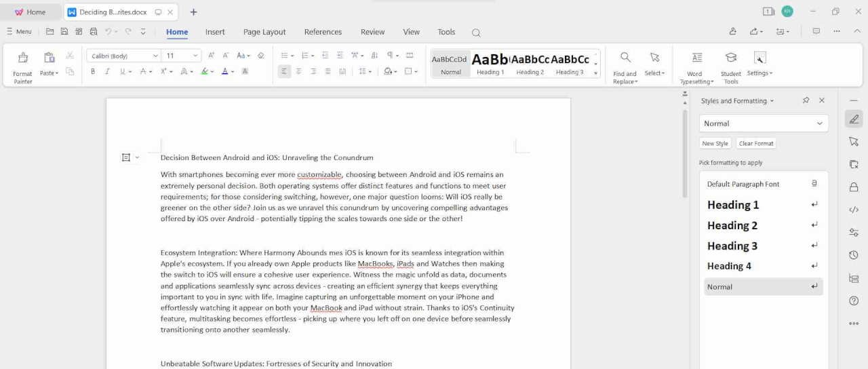Set Justify paragraph alignment
Image resolution: width=868 pixels, height=369 pixels.
(328, 71)
